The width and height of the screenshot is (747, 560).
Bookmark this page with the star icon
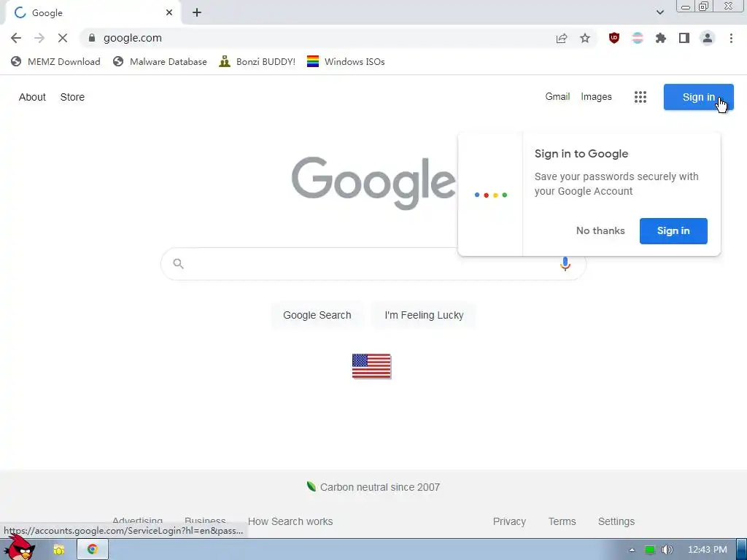coord(585,38)
